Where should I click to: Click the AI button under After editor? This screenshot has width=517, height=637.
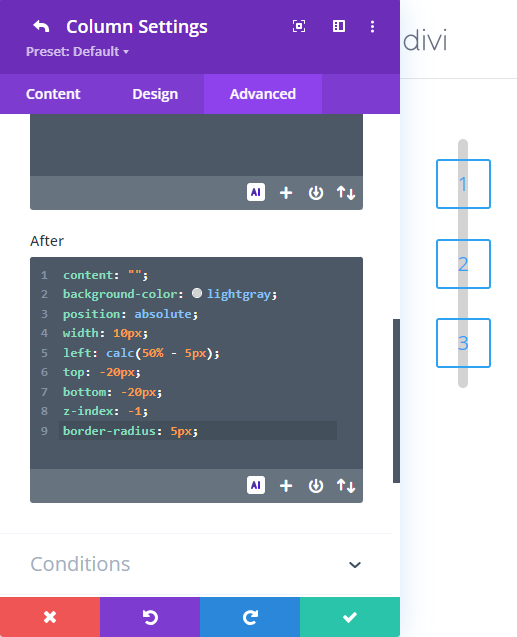click(x=256, y=485)
